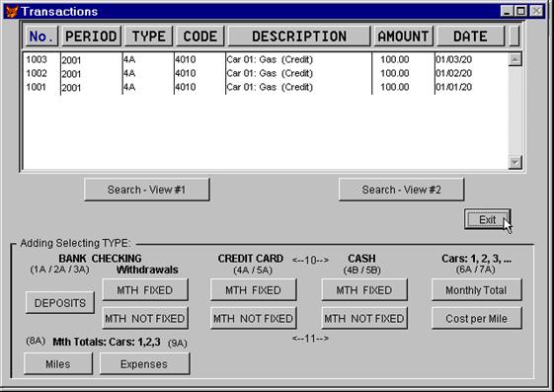Image resolution: width=554 pixels, height=392 pixels.
Task: Click code 4010 in row 1001
Action: [185, 87]
